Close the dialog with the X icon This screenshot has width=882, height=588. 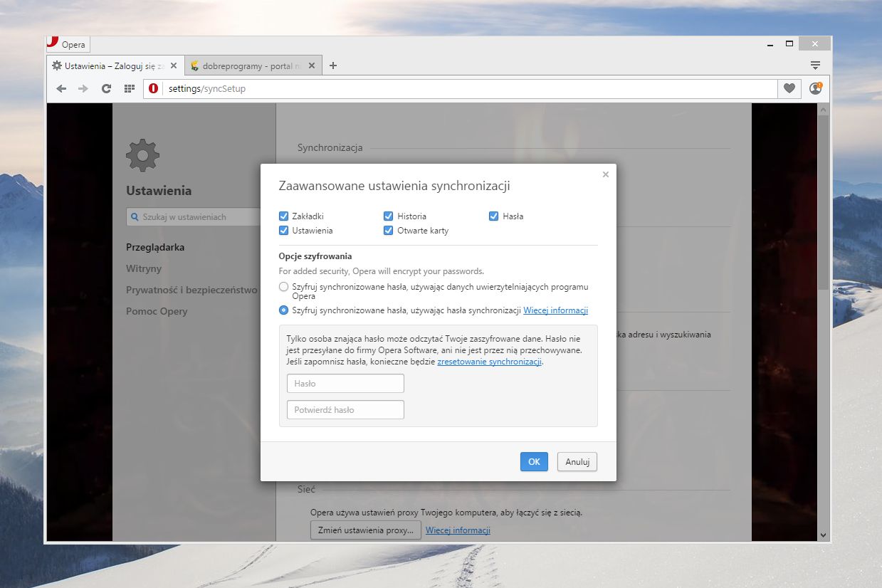606,174
